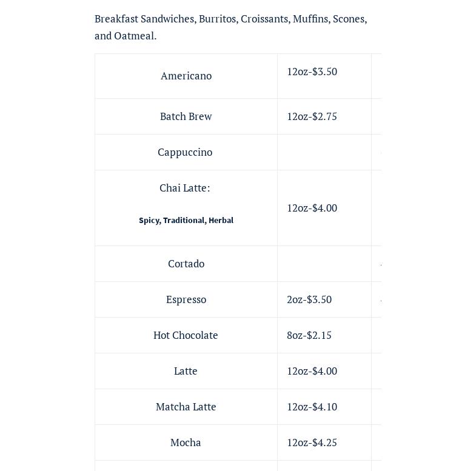Select the Matcha Latte drink name
476x471 pixels.
click(x=186, y=407)
